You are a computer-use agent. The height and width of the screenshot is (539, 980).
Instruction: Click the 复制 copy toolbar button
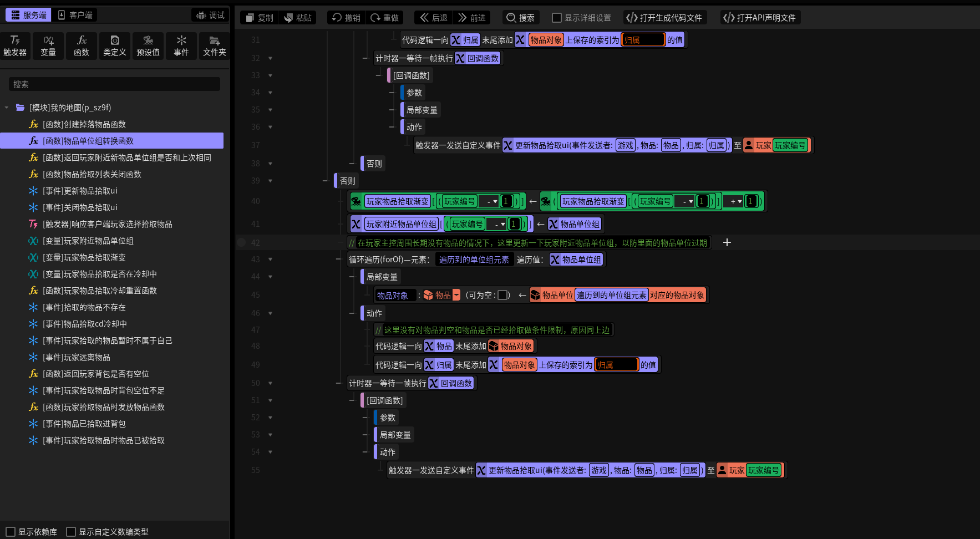point(259,18)
